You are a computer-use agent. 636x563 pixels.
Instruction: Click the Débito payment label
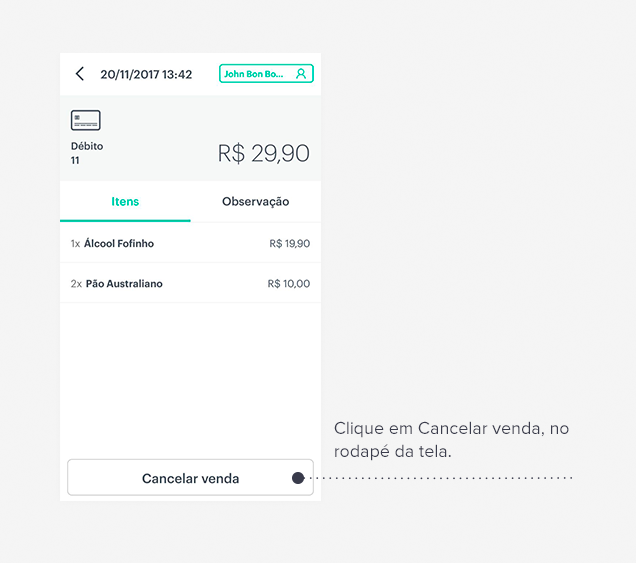click(x=87, y=146)
